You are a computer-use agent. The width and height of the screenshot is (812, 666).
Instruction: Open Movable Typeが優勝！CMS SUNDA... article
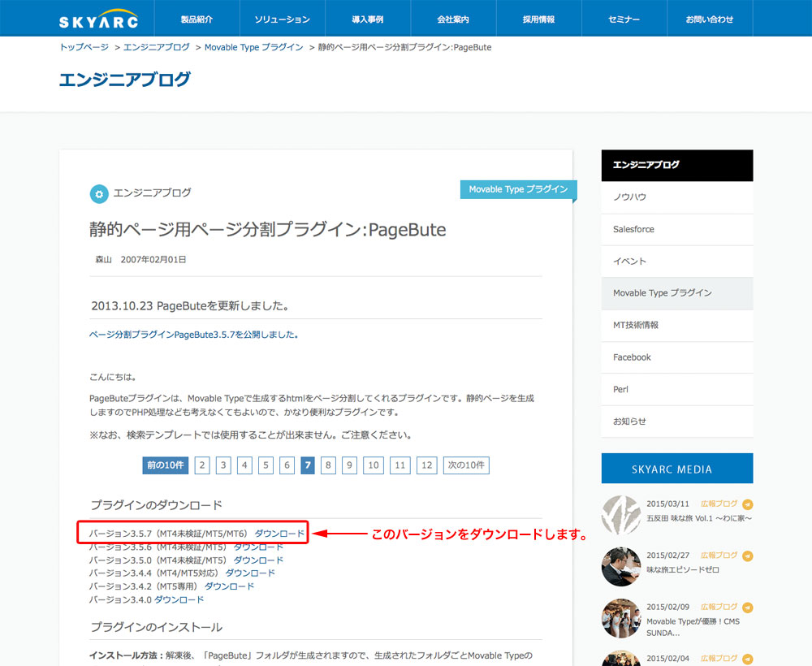(693, 627)
